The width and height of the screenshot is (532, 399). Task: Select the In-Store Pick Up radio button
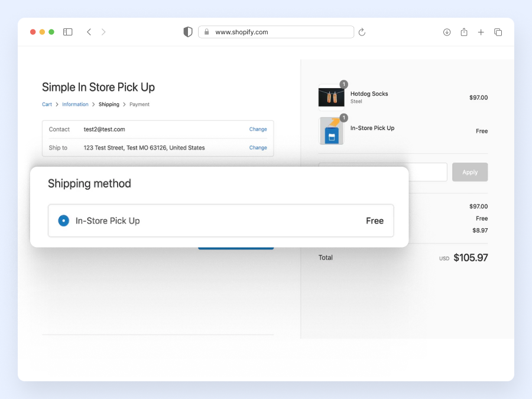pos(64,220)
